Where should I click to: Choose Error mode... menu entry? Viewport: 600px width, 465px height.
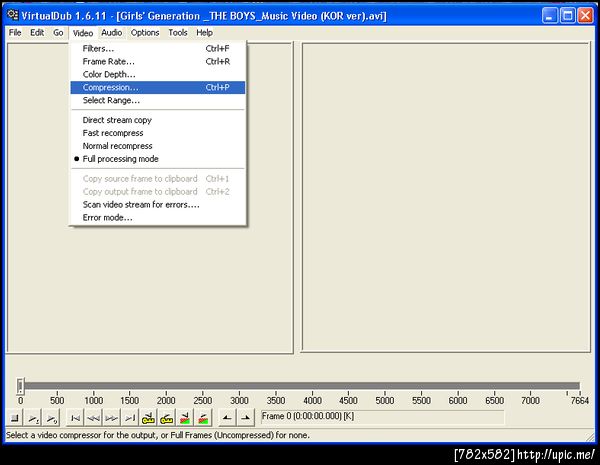[x=158, y=218]
